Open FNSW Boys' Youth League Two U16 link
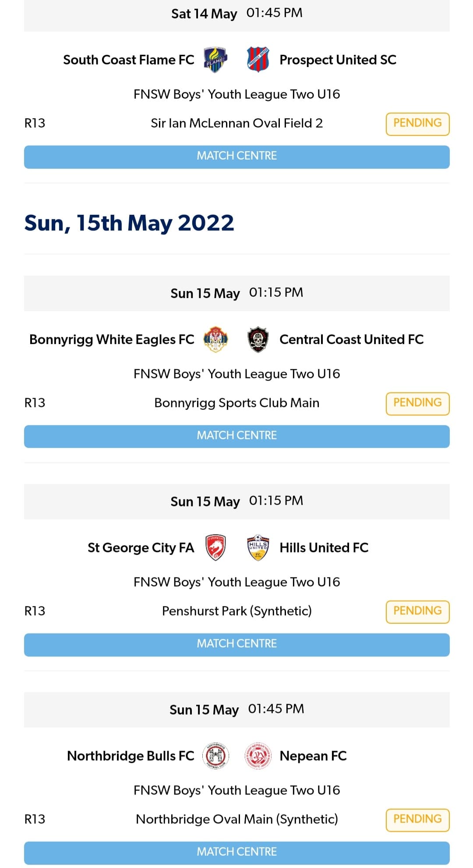 [x=236, y=94]
